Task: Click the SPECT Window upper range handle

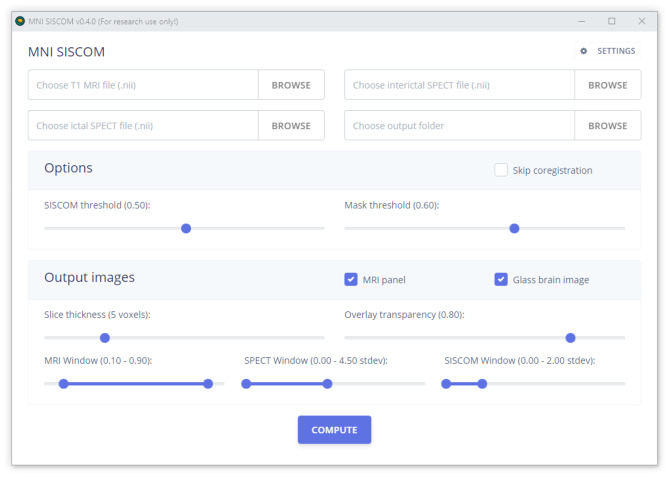Action: pos(327,383)
